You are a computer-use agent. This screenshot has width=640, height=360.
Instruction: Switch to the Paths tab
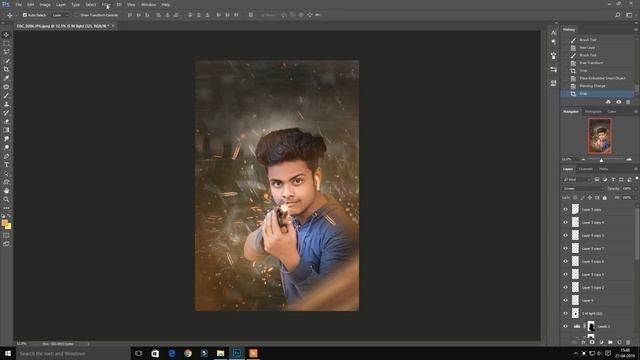(x=604, y=169)
